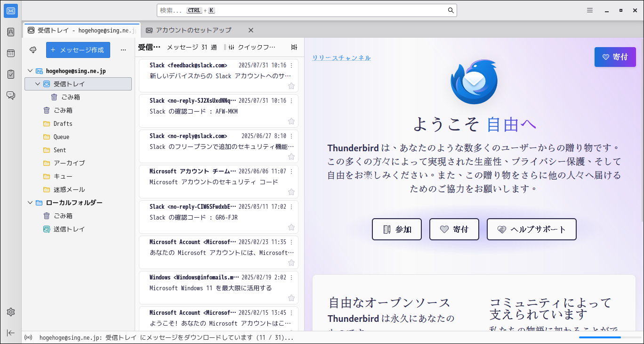
Task: Select the アーカイブ folder
Action: [78, 163]
